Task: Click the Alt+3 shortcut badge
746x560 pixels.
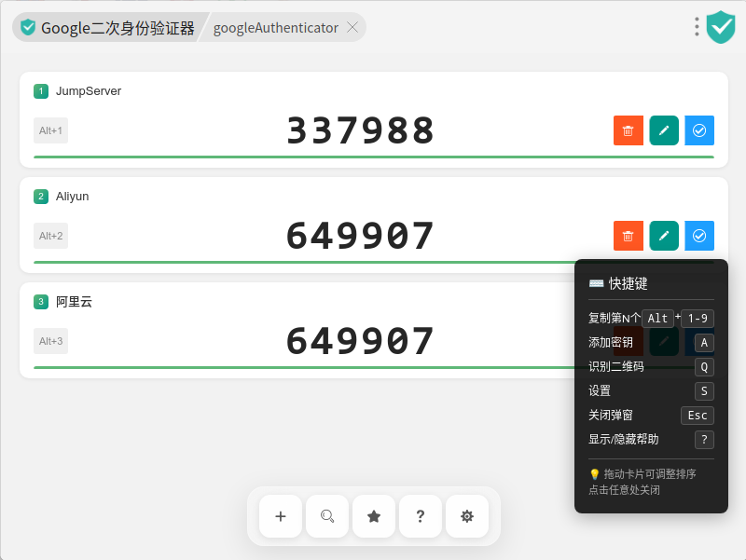Action: coord(50,341)
